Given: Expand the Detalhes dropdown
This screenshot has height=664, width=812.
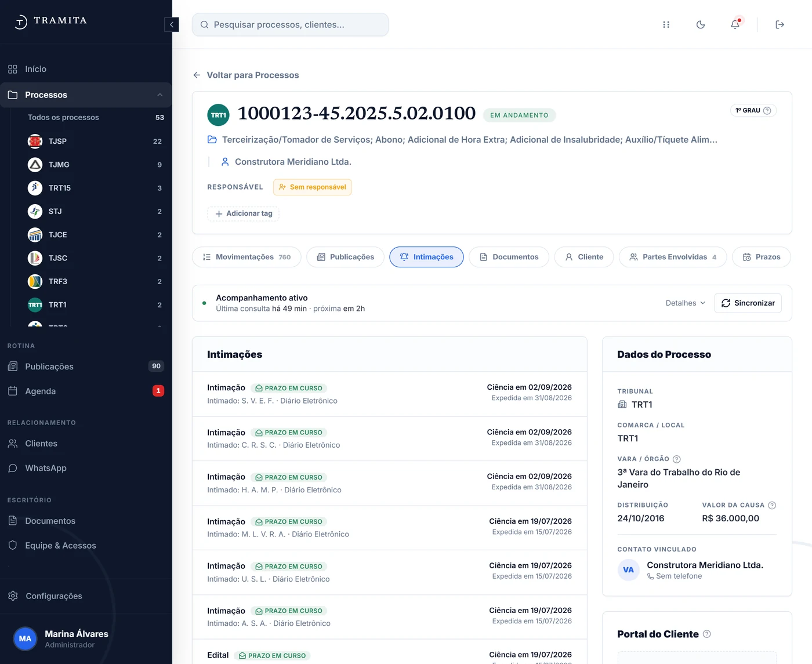Looking at the screenshot, I should point(686,303).
